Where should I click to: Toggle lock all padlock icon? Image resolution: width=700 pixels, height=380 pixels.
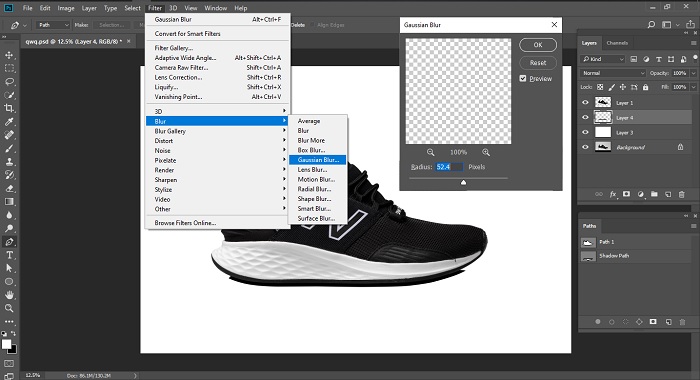(646, 87)
